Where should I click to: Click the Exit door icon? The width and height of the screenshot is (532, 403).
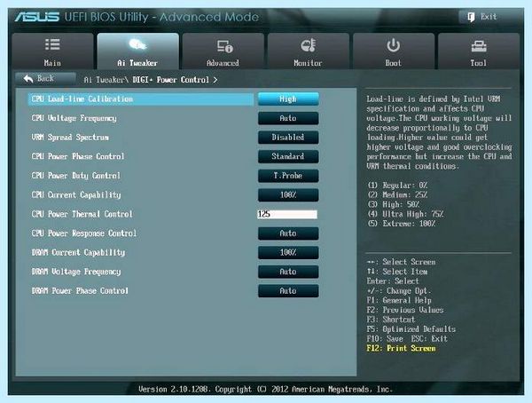click(x=471, y=17)
